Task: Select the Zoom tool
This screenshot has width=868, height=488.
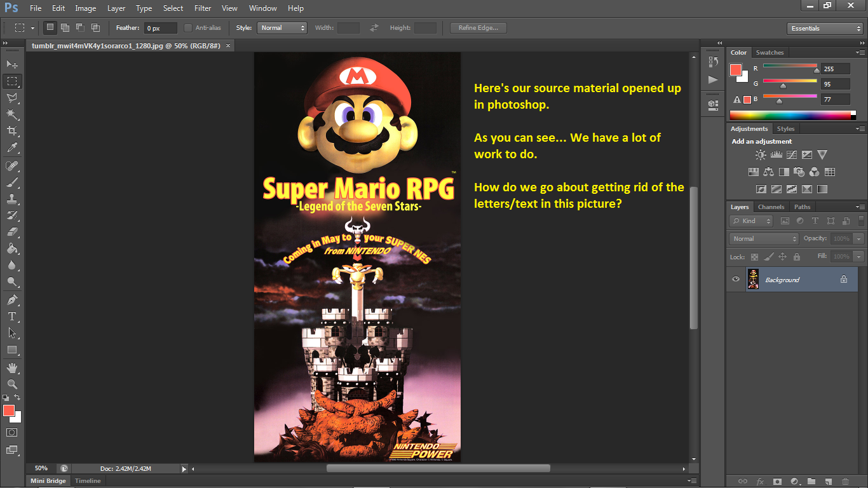Action: tap(12, 384)
